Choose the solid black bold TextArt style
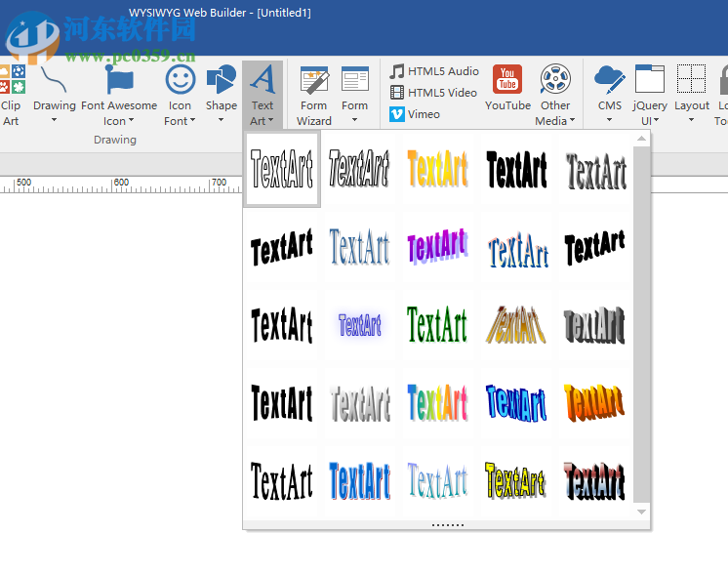This screenshot has height=575, width=728. click(516, 169)
